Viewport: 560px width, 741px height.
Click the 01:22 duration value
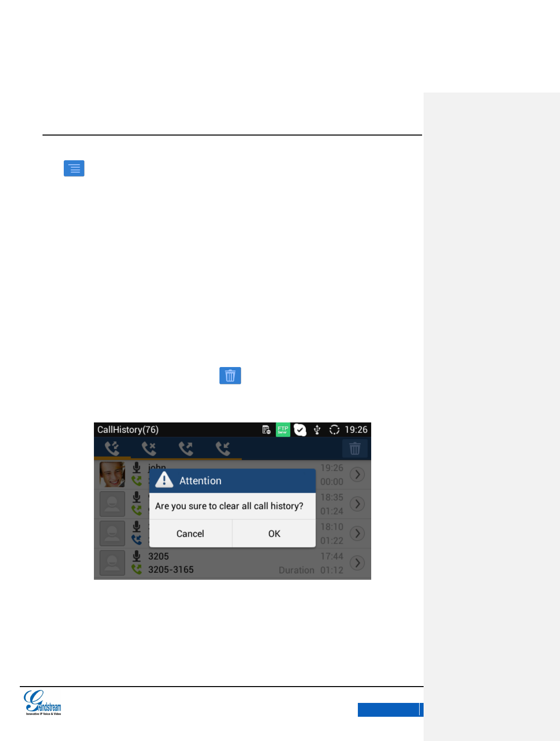pyautogui.click(x=332, y=541)
